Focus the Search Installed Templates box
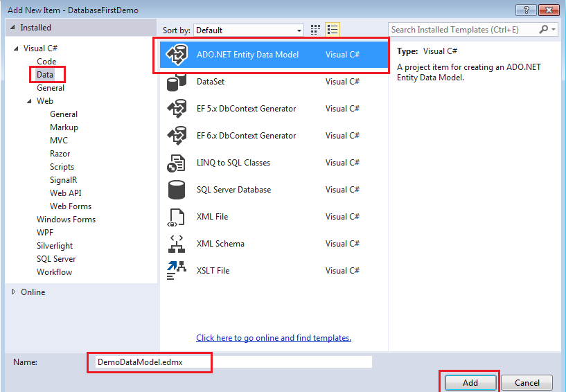This screenshot has width=566, height=392. pos(465,30)
